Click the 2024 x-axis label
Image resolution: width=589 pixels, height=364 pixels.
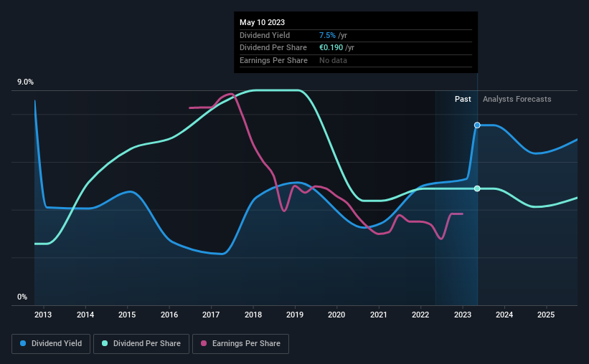tap(504, 315)
